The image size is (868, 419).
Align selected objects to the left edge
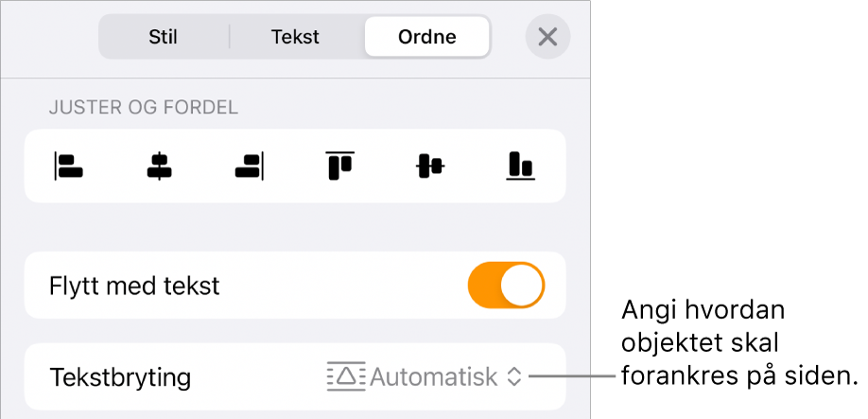[69, 166]
